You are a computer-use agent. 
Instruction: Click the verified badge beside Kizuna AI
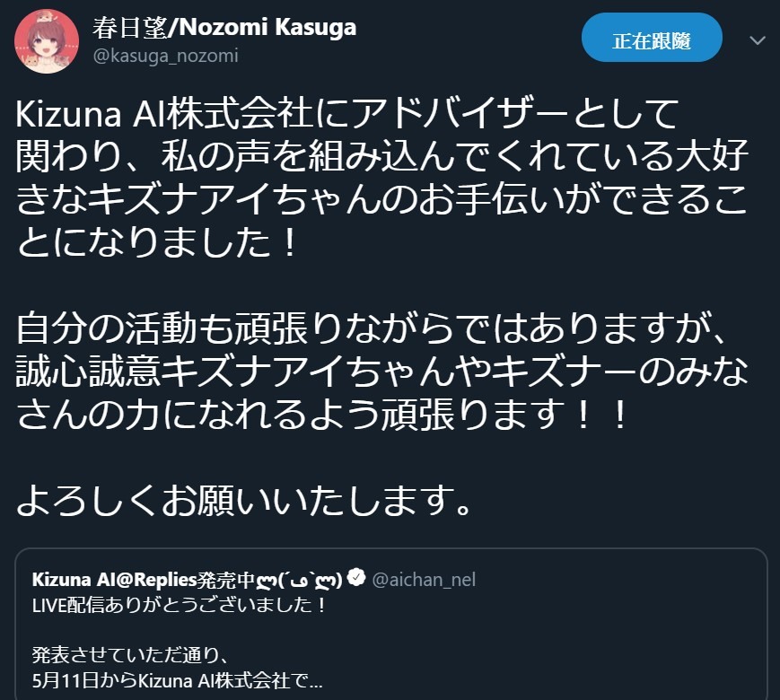(x=356, y=578)
